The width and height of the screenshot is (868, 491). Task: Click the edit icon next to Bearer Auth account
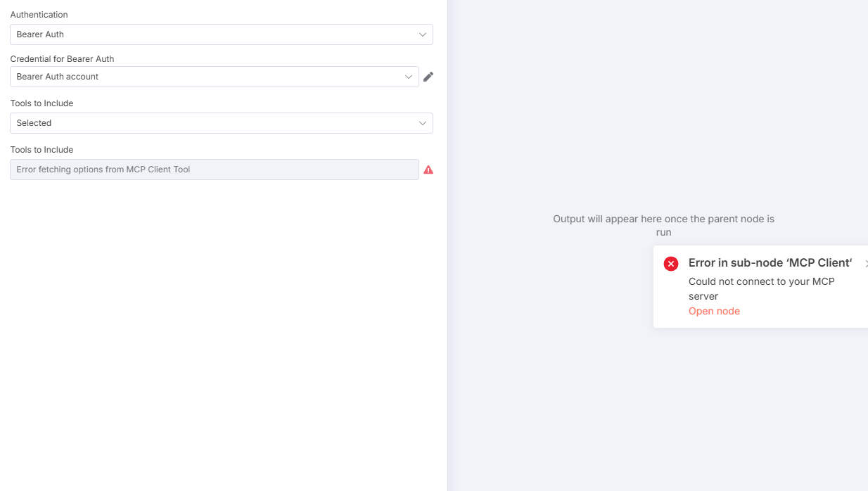(x=428, y=77)
